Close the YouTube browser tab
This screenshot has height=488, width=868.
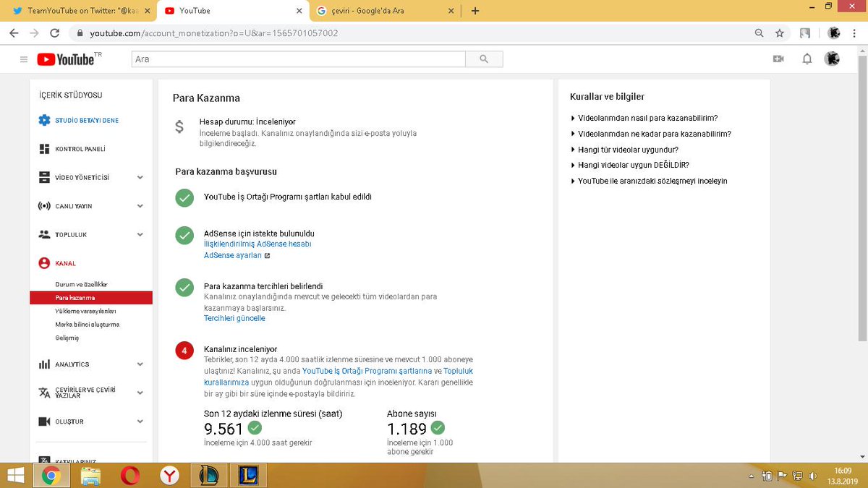pyautogui.click(x=299, y=11)
